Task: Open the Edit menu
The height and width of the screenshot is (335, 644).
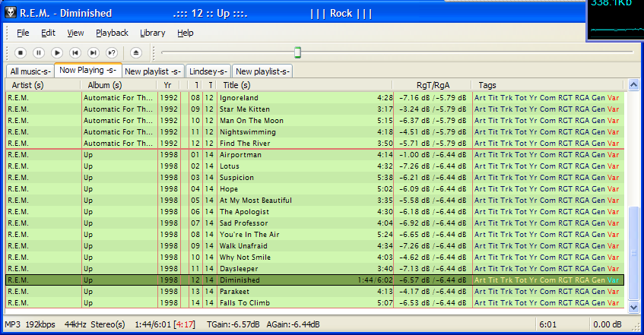Action: click(x=48, y=33)
